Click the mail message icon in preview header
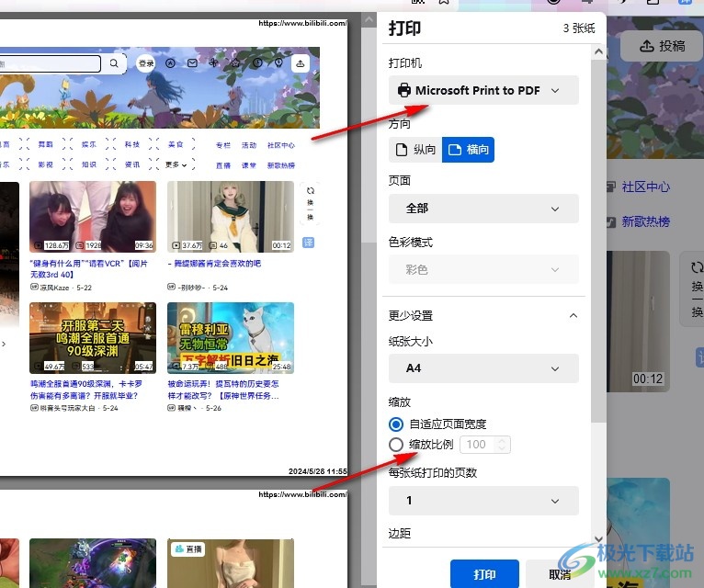This screenshot has height=588, width=704. 192,63
